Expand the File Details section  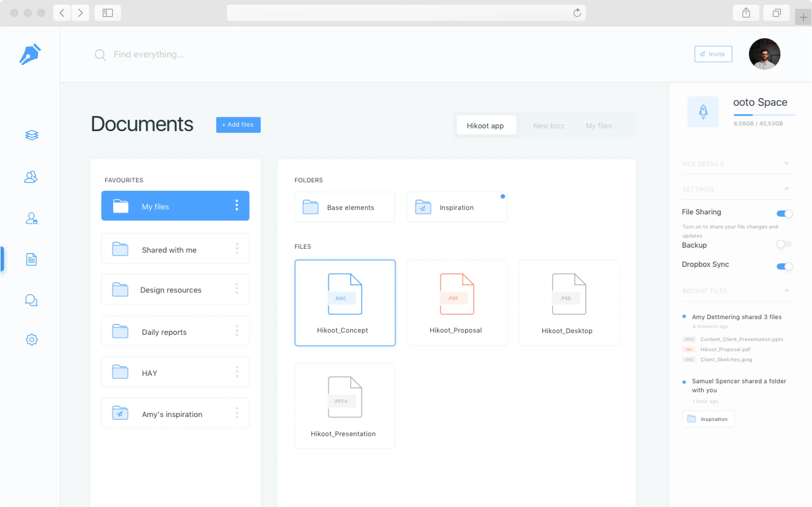pyautogui.click(x=787, y=163)
